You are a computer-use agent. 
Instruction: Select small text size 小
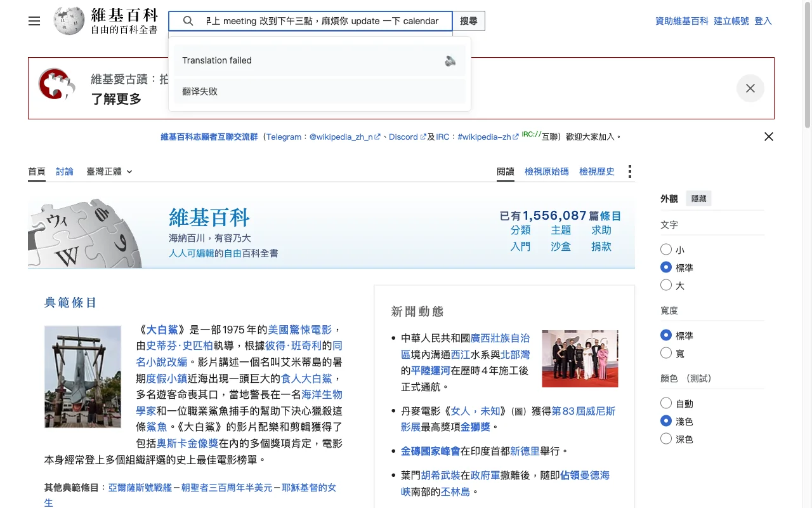(x=666, y=250)
